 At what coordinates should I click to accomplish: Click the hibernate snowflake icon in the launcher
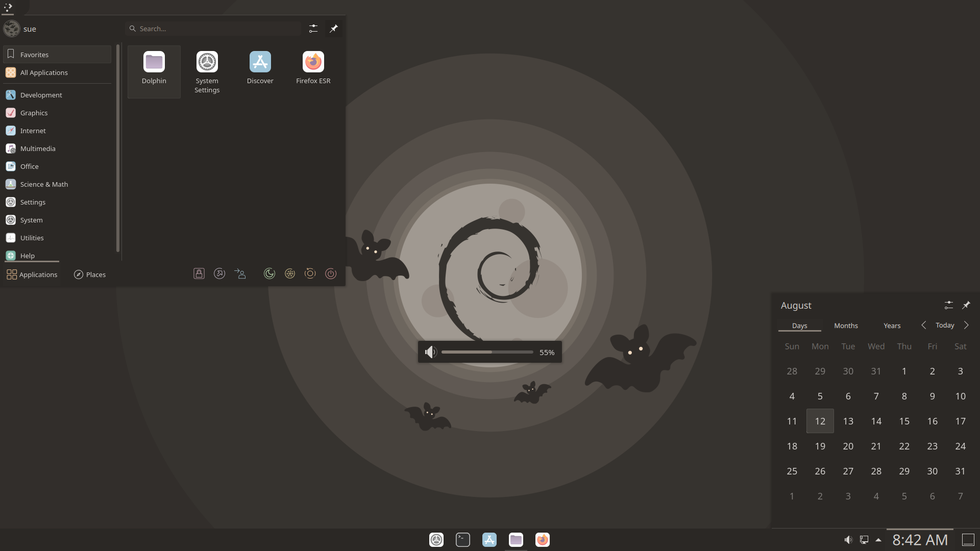tap(290, 274)
